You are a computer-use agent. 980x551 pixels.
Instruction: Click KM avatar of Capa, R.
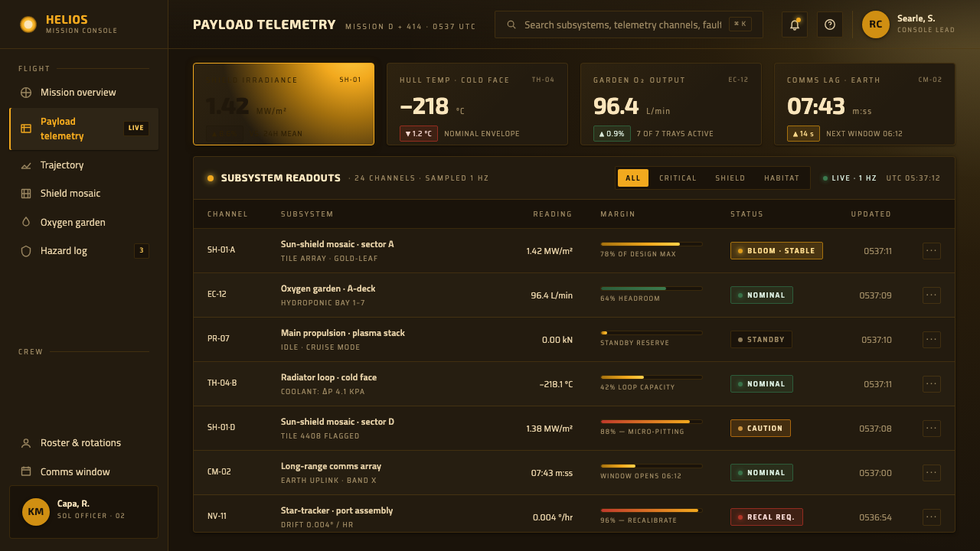[x=36, y=512]
